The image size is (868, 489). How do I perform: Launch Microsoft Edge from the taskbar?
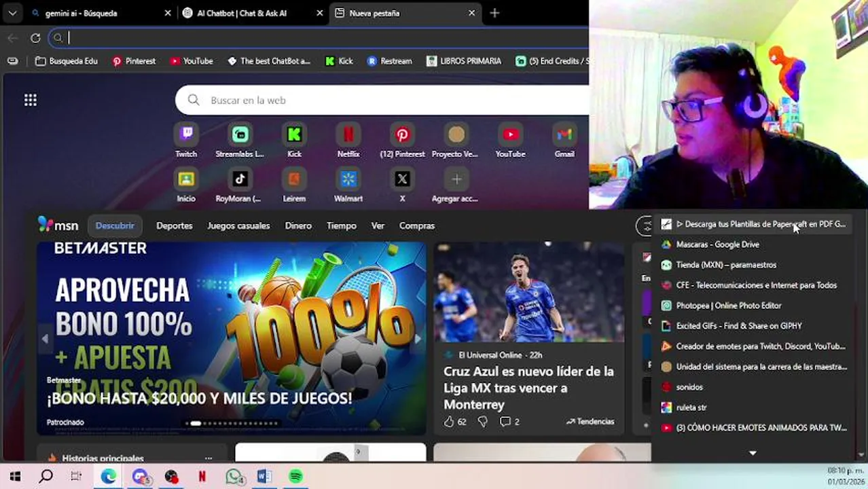point(109,477)
